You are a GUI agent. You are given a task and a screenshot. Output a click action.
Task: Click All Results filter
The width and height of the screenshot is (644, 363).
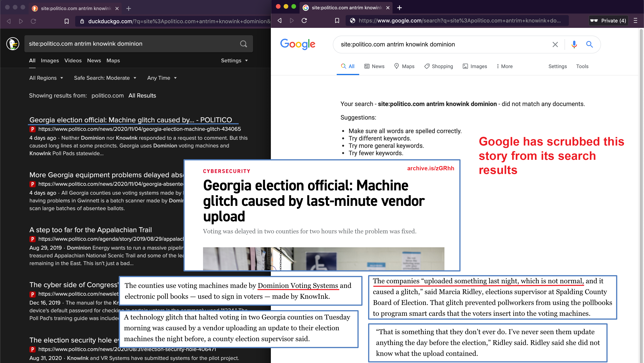(x=142, y=96)
